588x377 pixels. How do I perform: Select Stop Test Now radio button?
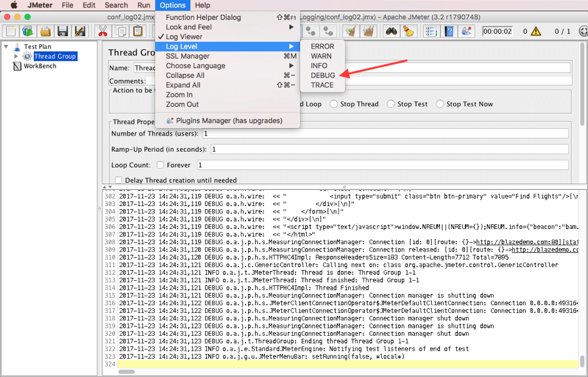440,104
